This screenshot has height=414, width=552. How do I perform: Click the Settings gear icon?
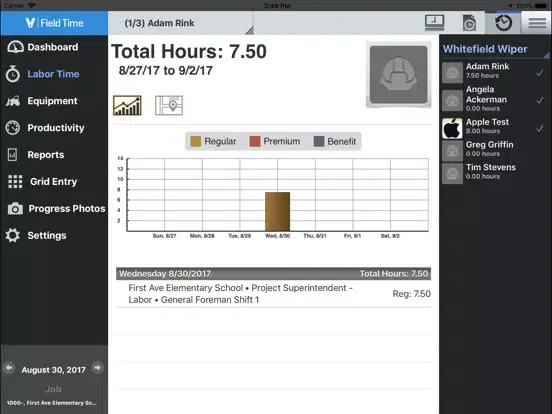coord(13,235)
